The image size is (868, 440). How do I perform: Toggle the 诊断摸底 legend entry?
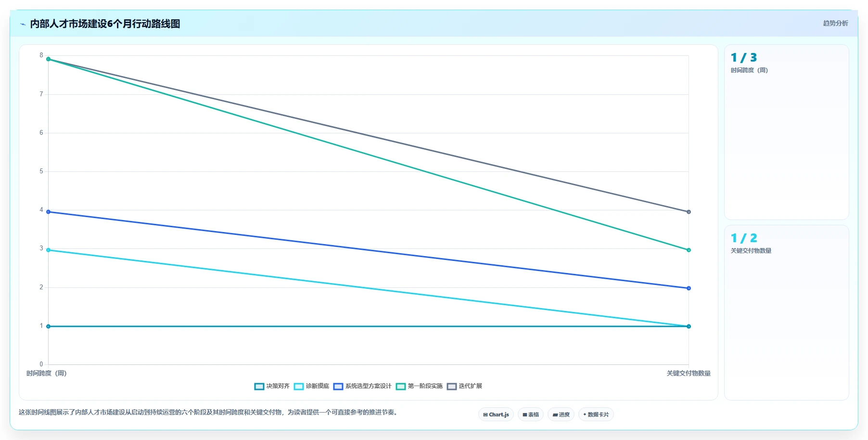pos(311,386)
